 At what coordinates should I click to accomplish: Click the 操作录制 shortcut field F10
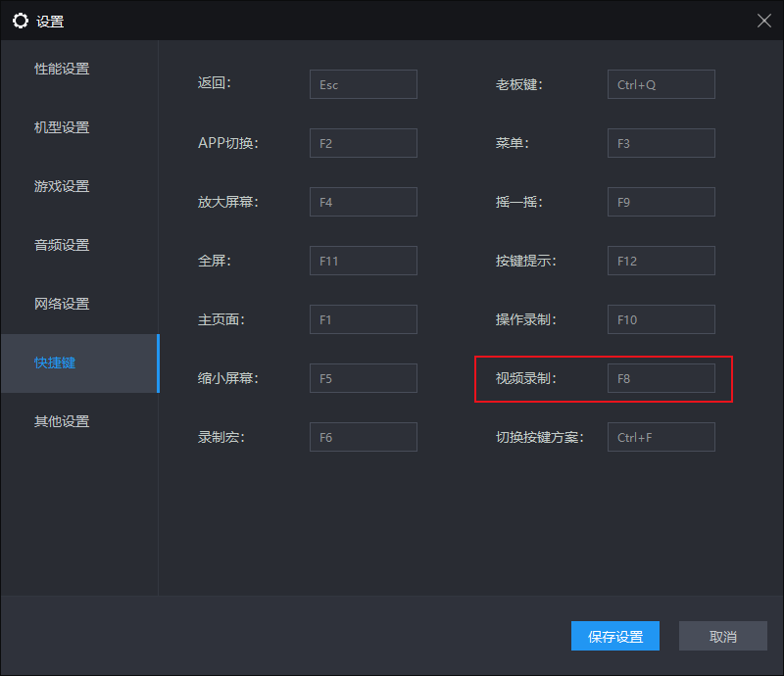(x=661, y=319)
